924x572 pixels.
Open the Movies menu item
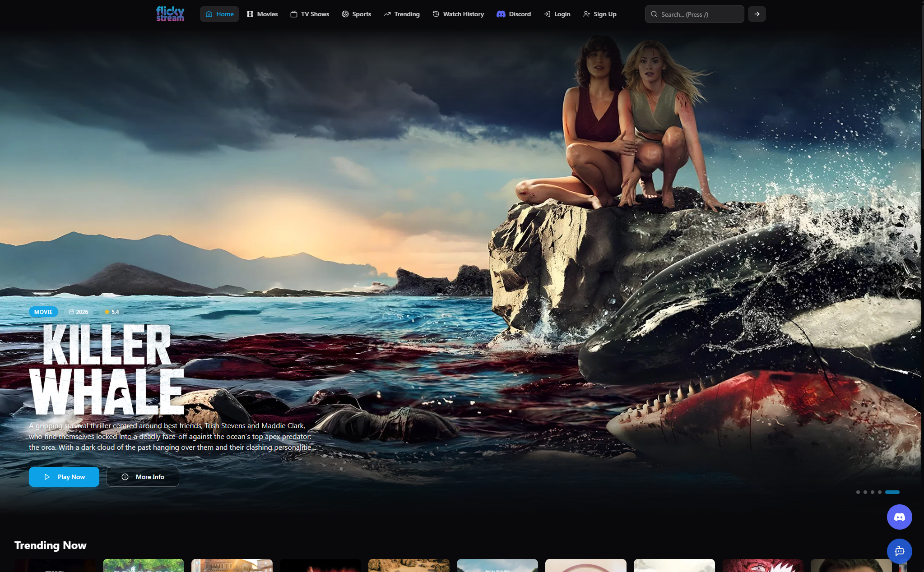point(262,14)
